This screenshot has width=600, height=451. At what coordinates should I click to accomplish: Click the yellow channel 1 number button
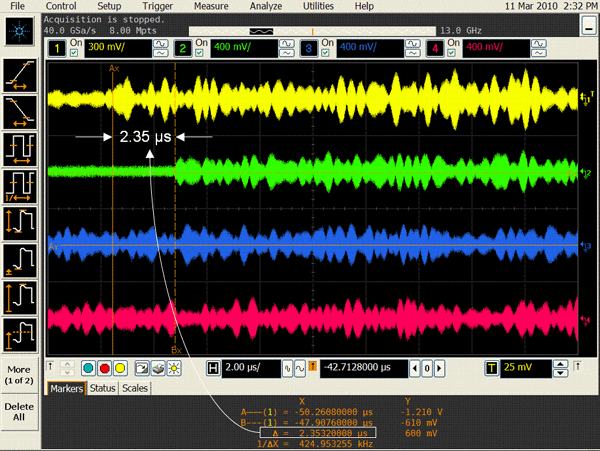click(x=59, y=47)
